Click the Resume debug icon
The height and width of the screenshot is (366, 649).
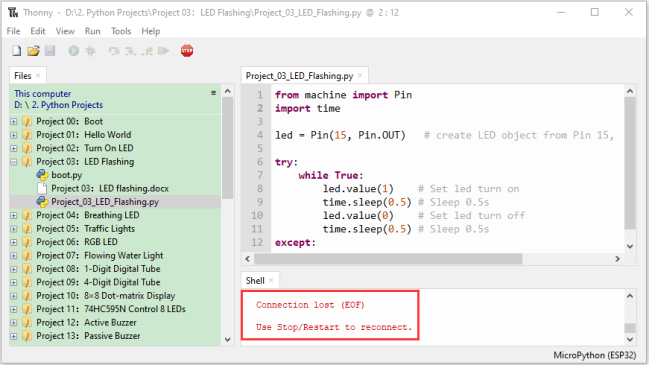tap(163, 51)
